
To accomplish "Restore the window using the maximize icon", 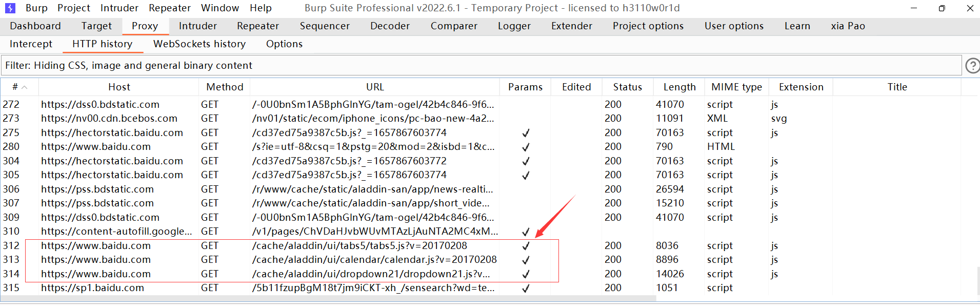I will pos(942,8).
